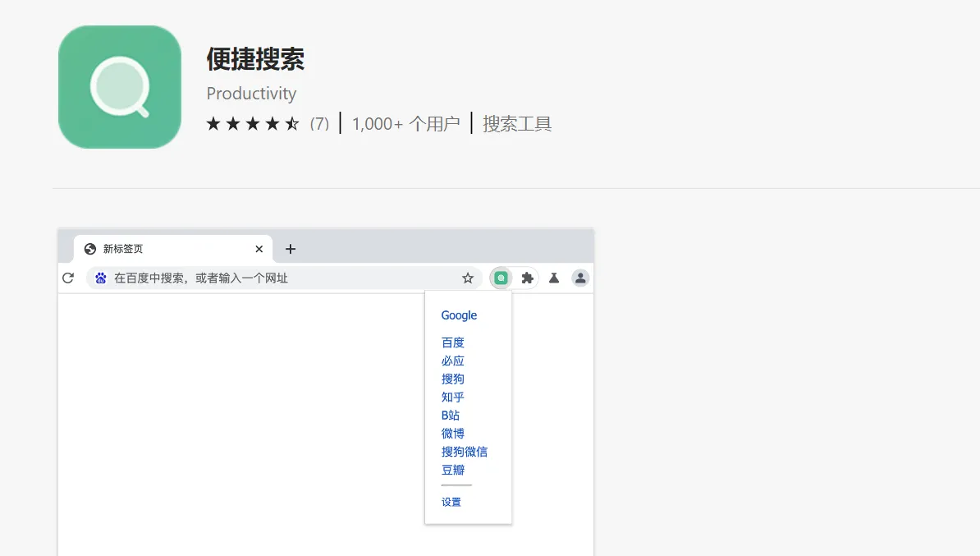Reload the page with the refresh icon
The image size is (980, 556).
[x=68, y=278]
